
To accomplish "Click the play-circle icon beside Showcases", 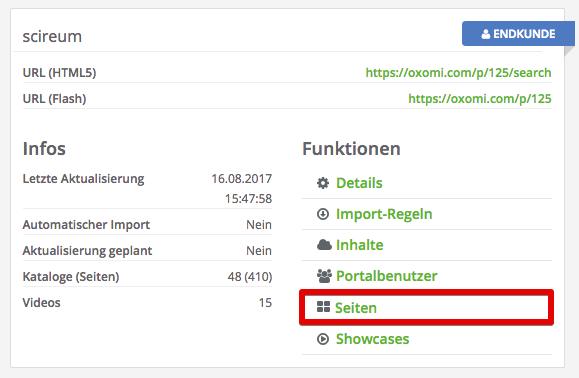I will (323, 339).
